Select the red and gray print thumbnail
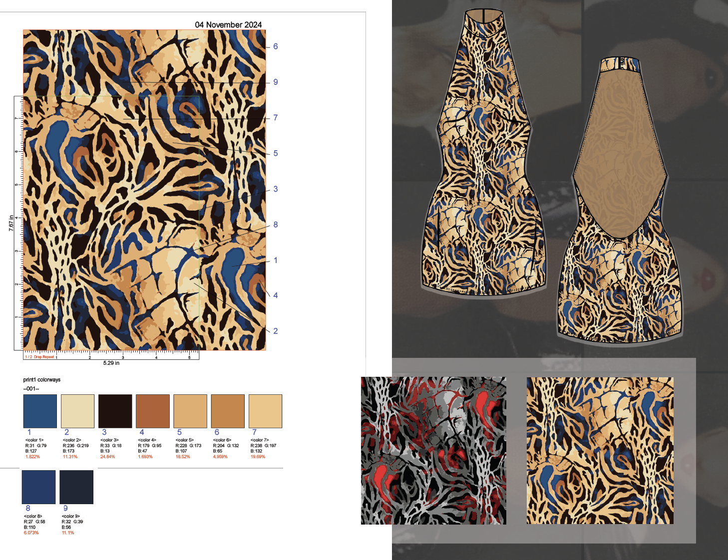The image size is (728, 560). 433,451
